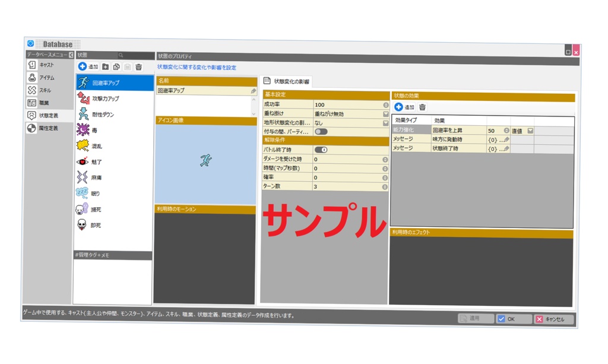Viewport: 608px width, 364px height.
Task: Click the 成功率 stepper button
Action: (386, 105)
